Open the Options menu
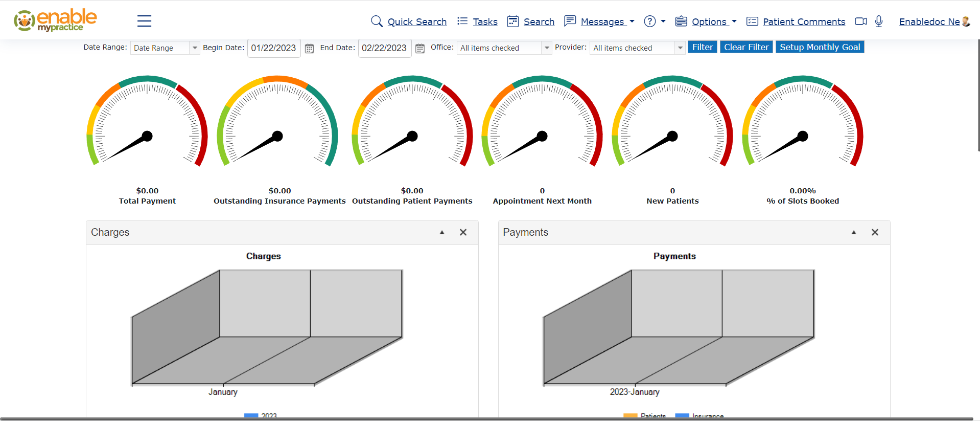The width and height of the screenshot is (980, 423). pyautogui.click(x=709, y=21)
